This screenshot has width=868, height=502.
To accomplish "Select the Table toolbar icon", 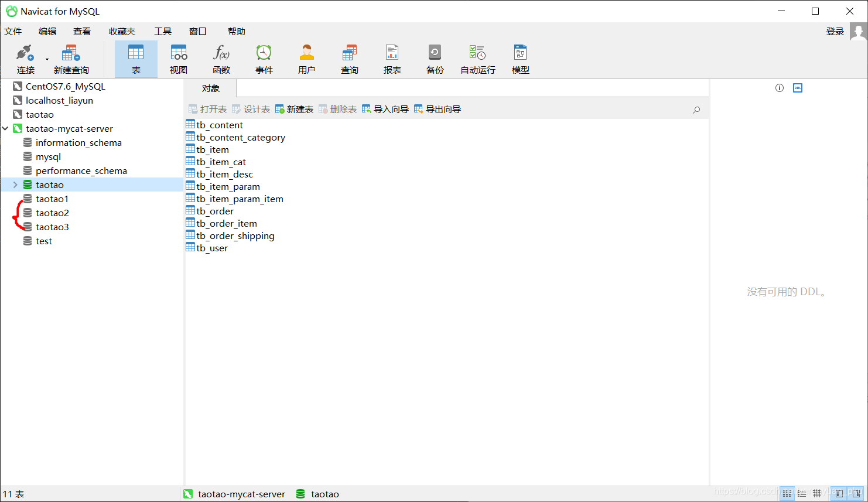I will 136,53.
